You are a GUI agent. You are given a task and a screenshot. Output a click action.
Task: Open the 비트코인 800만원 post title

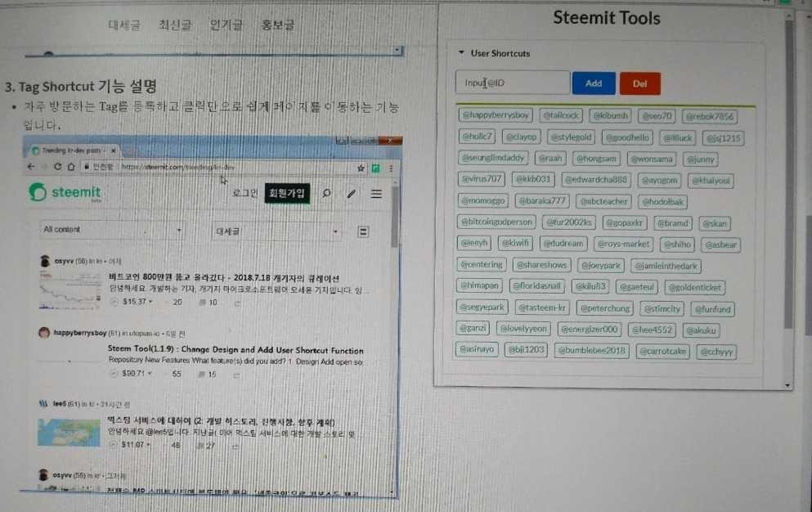coord(224,278)
